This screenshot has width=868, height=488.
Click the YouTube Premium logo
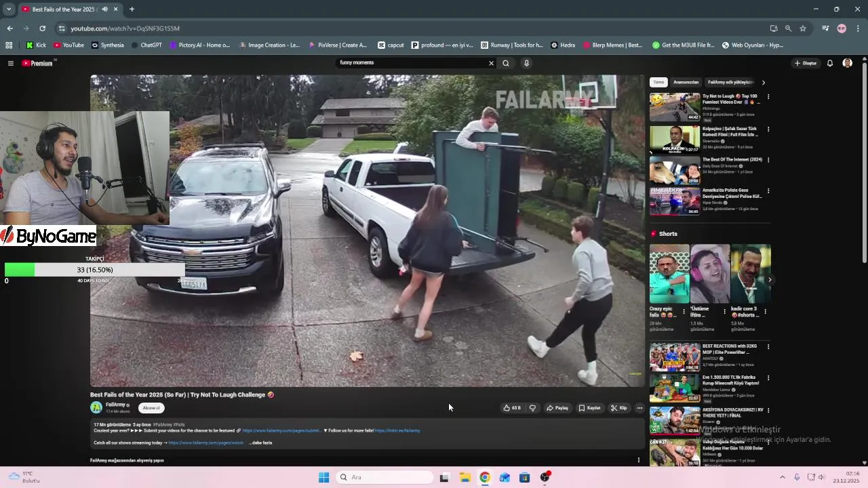tap(37, 63)
